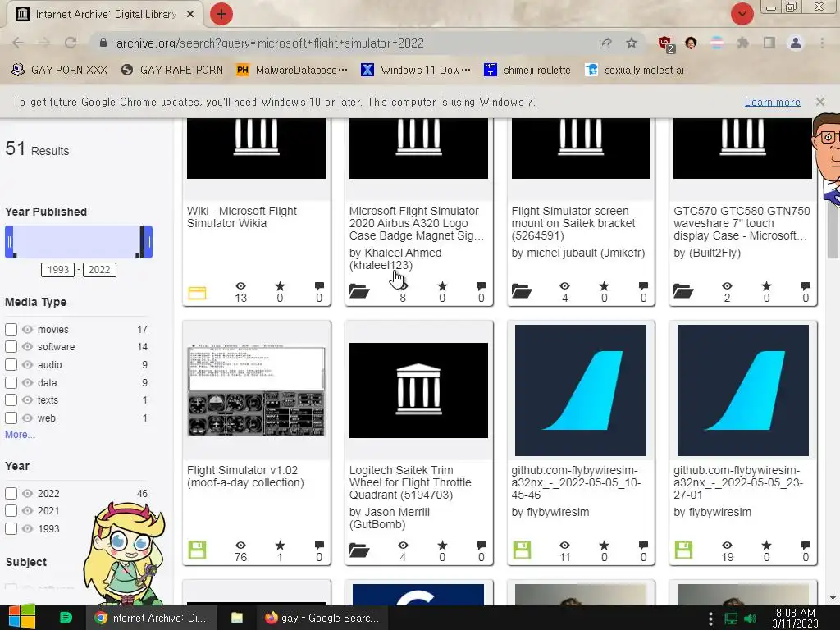Click floppy icon on a32nx 10-45-46 card

pos(522,550)
